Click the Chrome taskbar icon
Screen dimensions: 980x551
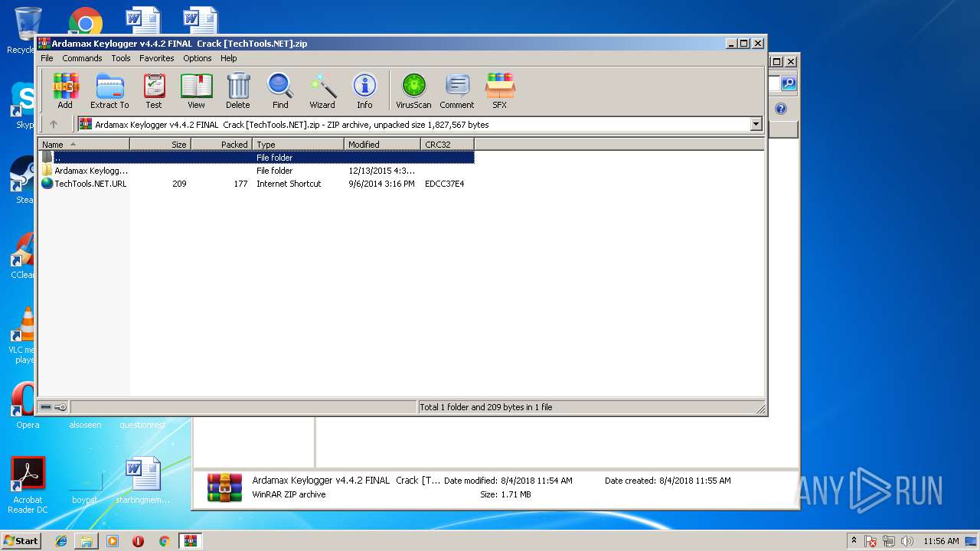tap(164, 541)
